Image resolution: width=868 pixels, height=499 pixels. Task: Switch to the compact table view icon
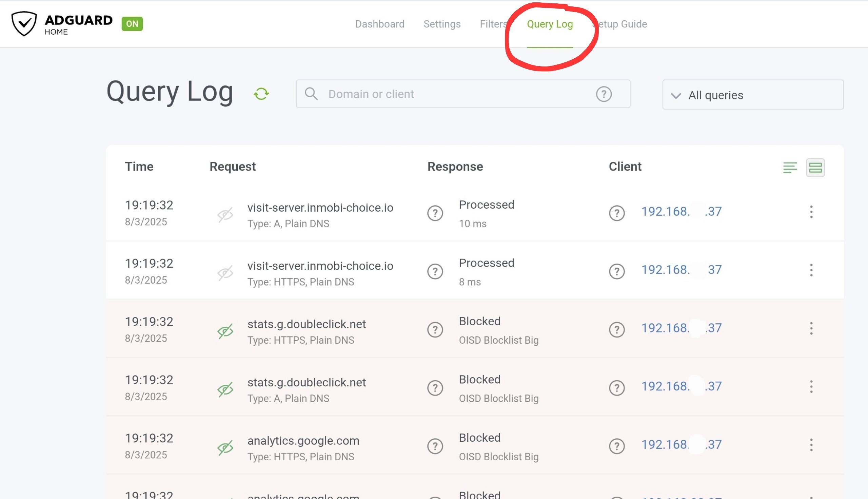point(790,168)
